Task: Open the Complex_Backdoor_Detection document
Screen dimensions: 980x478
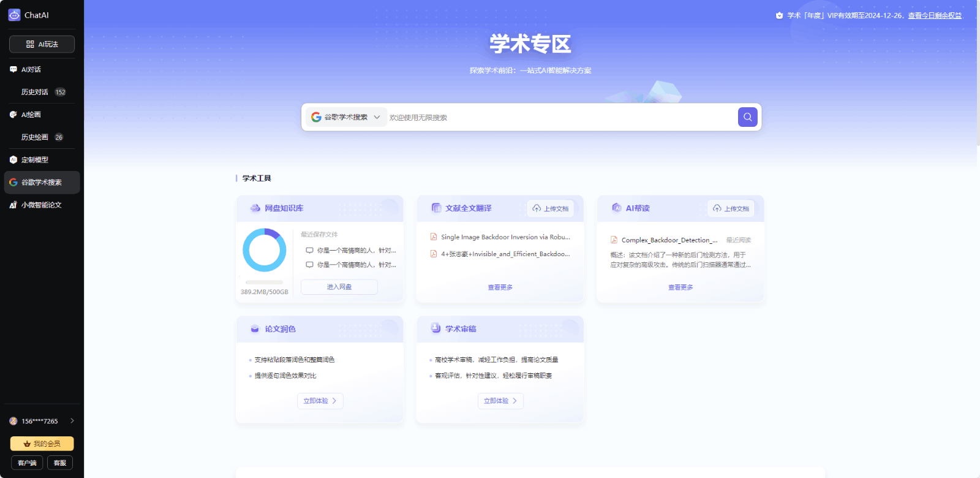Action: 669,240
